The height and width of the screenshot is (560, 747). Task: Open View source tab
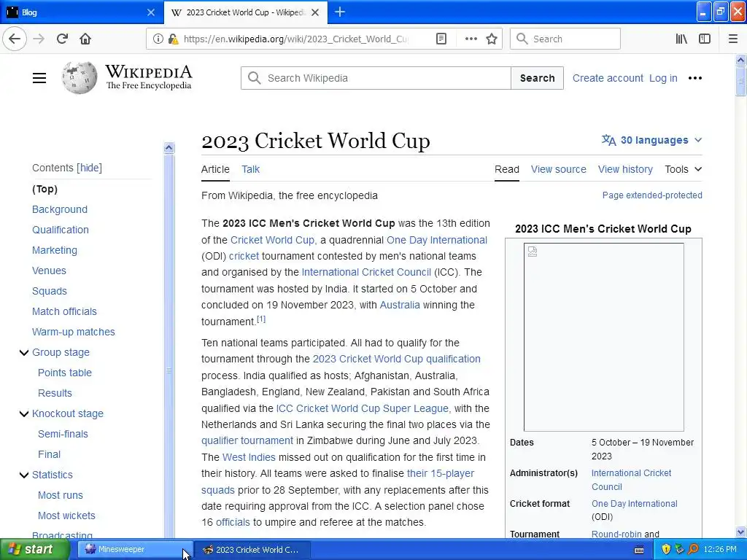pos(558,169)
